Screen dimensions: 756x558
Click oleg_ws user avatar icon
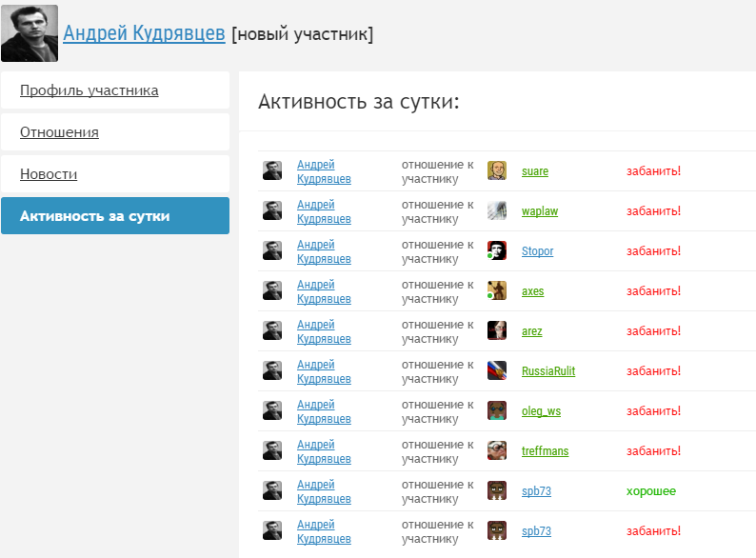(496, 411)
